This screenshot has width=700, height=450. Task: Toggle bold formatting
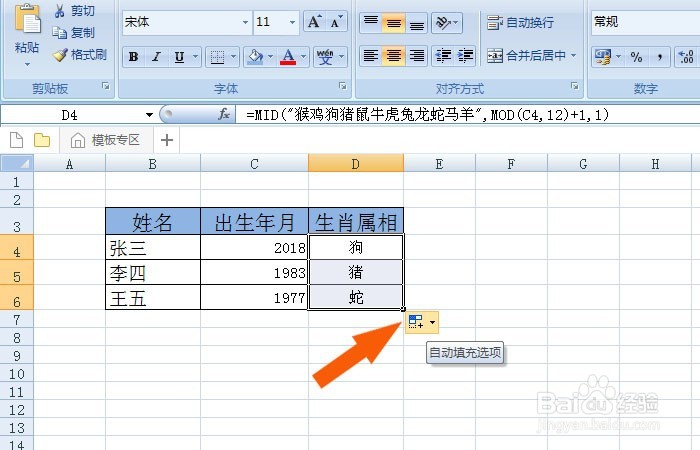click(133, 57)
